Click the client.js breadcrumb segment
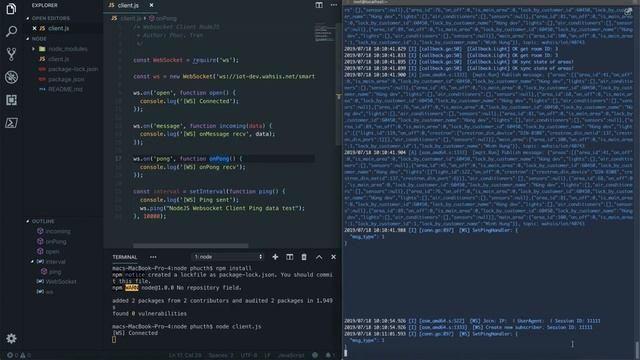640x360 pixels. tap(131, 18)
